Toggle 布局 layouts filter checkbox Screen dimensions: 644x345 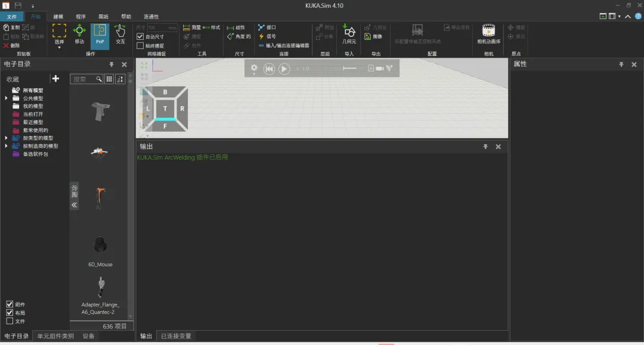point(10,313)
